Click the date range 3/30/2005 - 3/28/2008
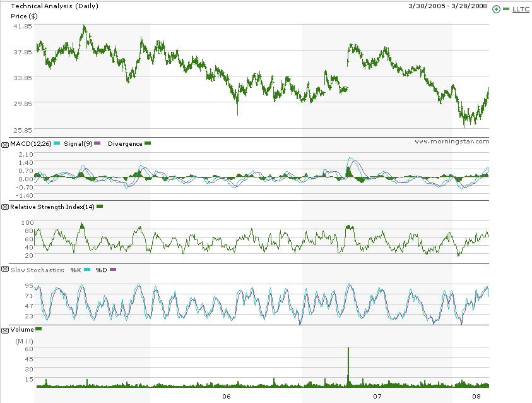Viewport: 532px width, 403px height. 447,6
